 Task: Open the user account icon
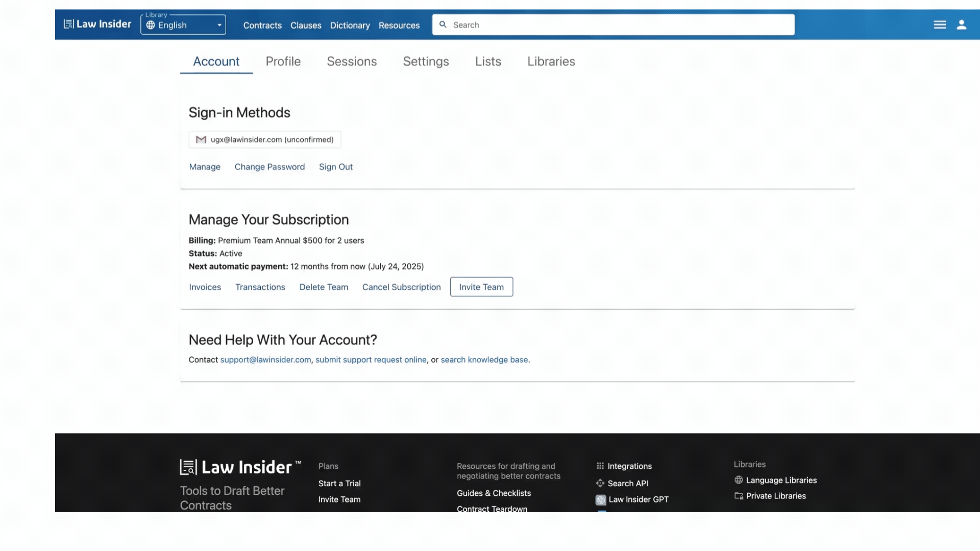pyautogui.click(x=962, y=24)
